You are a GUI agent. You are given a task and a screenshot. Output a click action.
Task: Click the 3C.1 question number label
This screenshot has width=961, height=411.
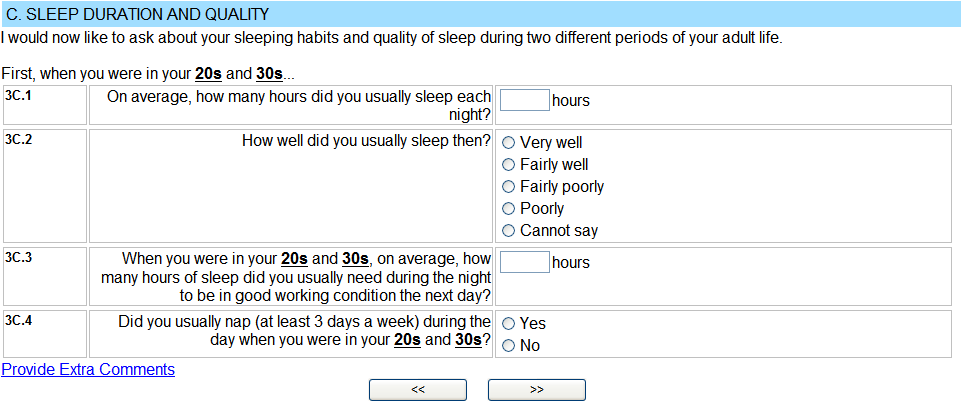(19, 95)
